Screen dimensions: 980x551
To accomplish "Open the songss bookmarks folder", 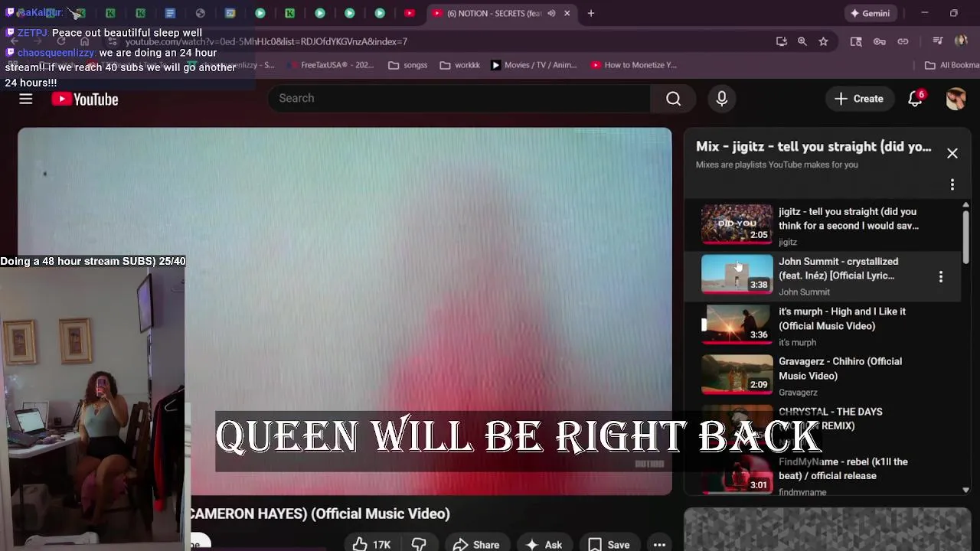I will pyautogui.click(x=407, y=65).
